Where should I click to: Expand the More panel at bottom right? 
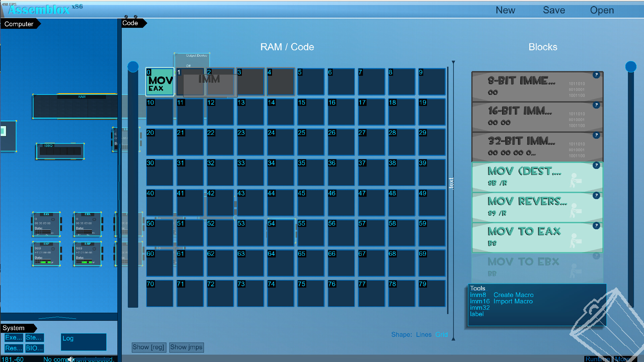(623, 359)
